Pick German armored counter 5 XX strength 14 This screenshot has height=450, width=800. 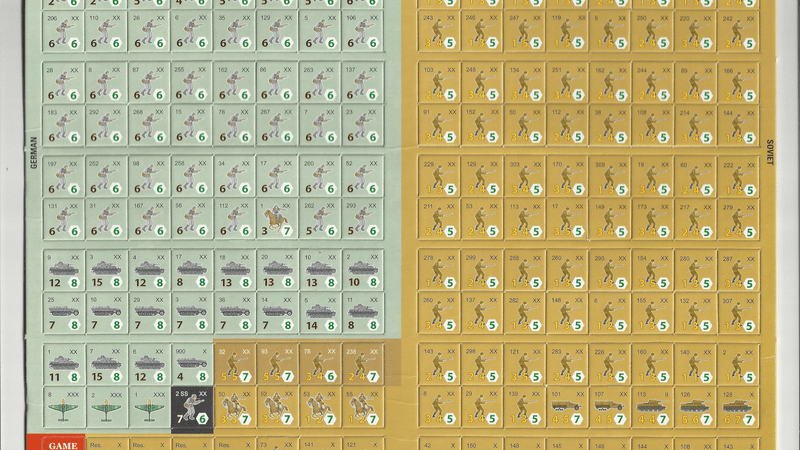[320, 312]
